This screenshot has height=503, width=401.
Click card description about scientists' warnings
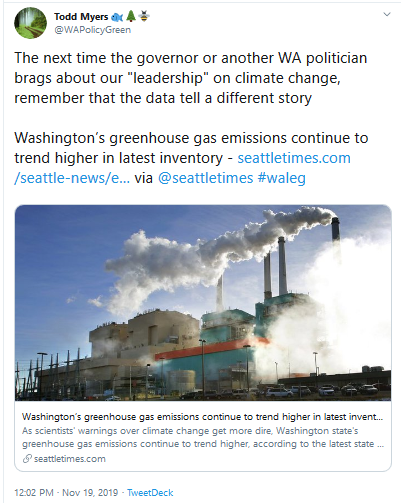point(203,437)
